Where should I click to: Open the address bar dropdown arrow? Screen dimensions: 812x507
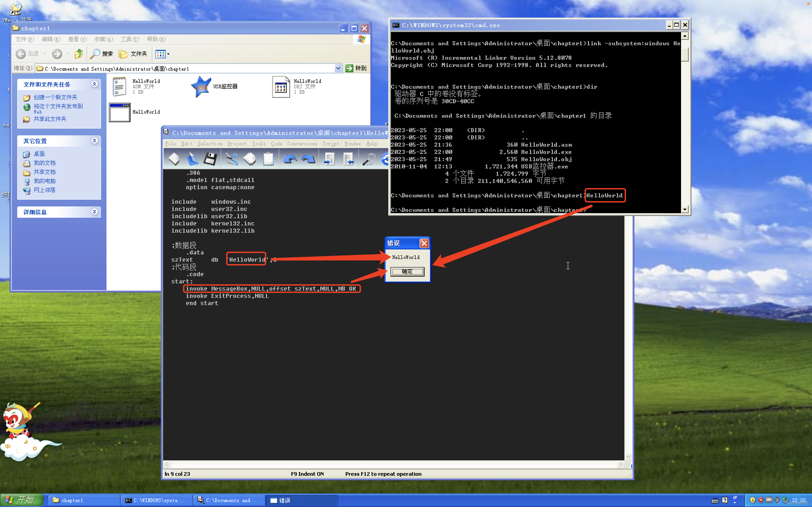[x=338, y=68]
